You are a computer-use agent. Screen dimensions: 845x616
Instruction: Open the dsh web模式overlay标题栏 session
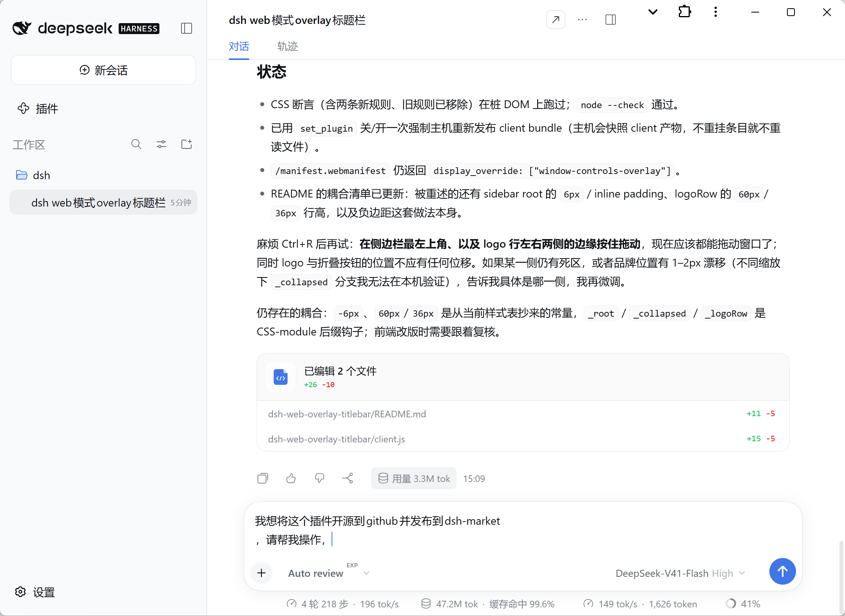pyautogui.click(x=103, y=203)
